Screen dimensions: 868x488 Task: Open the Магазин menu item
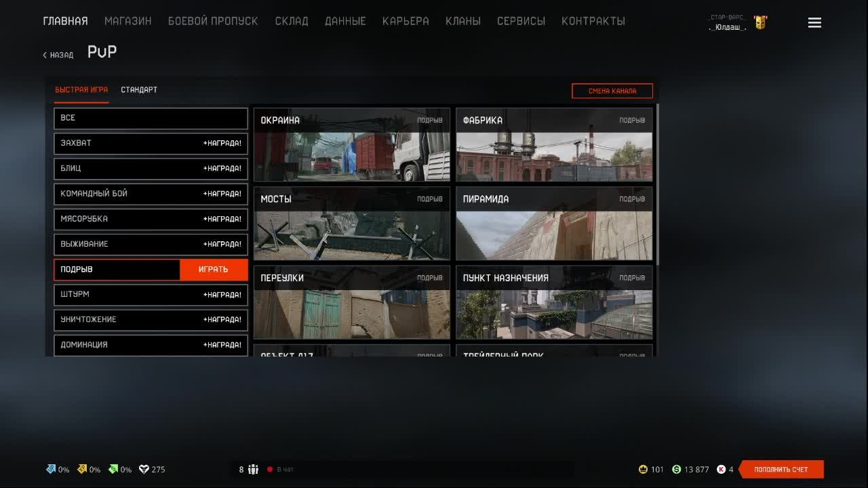coord(128,21)
